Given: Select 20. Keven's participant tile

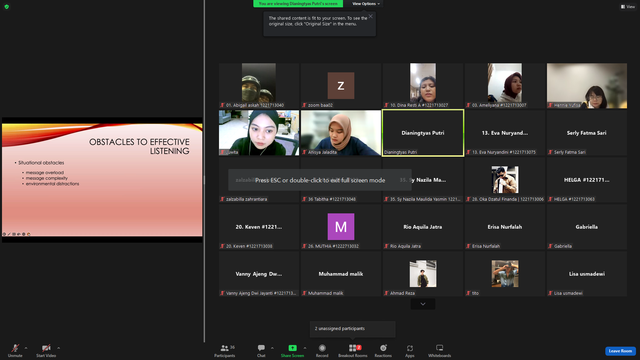Looking at the screenshot, I should (259, 227).
